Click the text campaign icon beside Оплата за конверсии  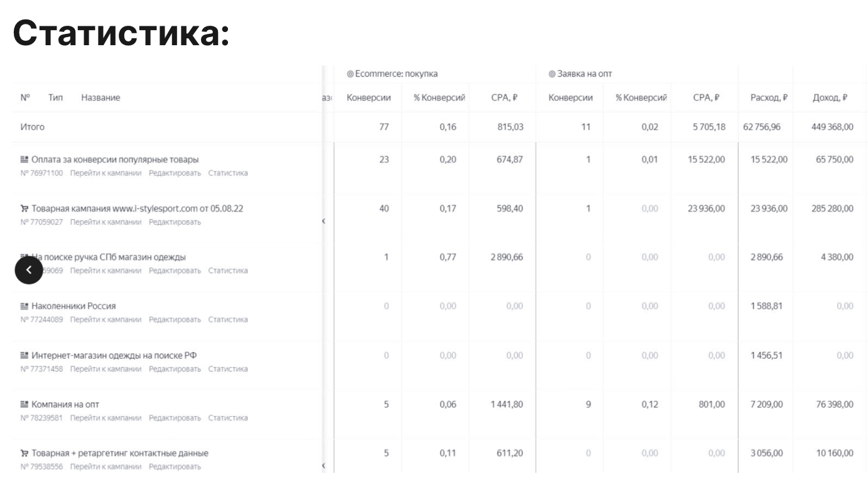pyautogui.click(x=24, y=159)
